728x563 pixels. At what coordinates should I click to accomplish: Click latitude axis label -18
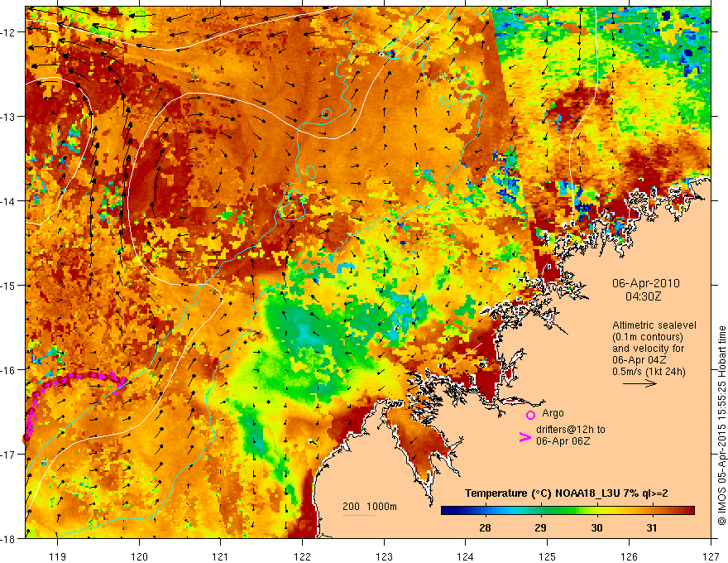pyautogui.click(x=9, y=539)
